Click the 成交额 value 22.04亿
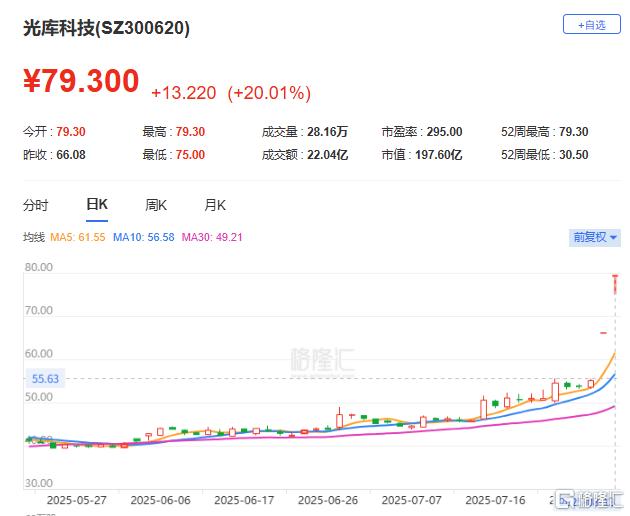 pyautogui.click(x=327, y=155)
